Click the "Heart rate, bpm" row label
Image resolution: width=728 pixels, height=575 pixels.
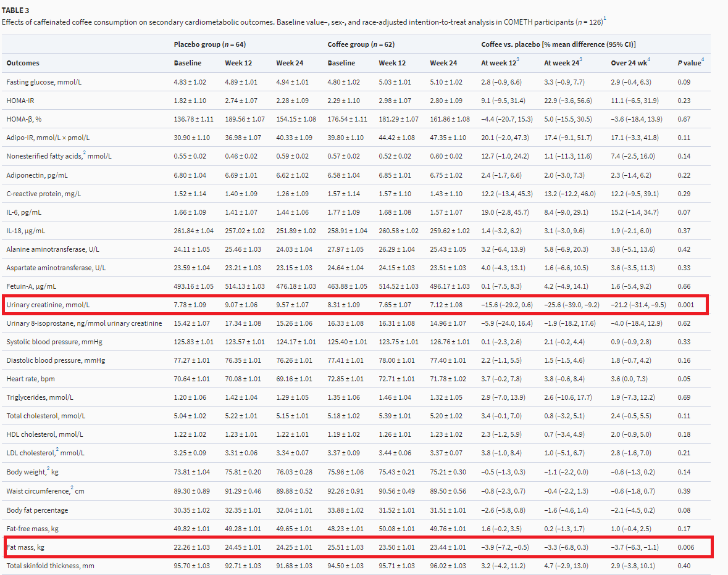point(31,379)
